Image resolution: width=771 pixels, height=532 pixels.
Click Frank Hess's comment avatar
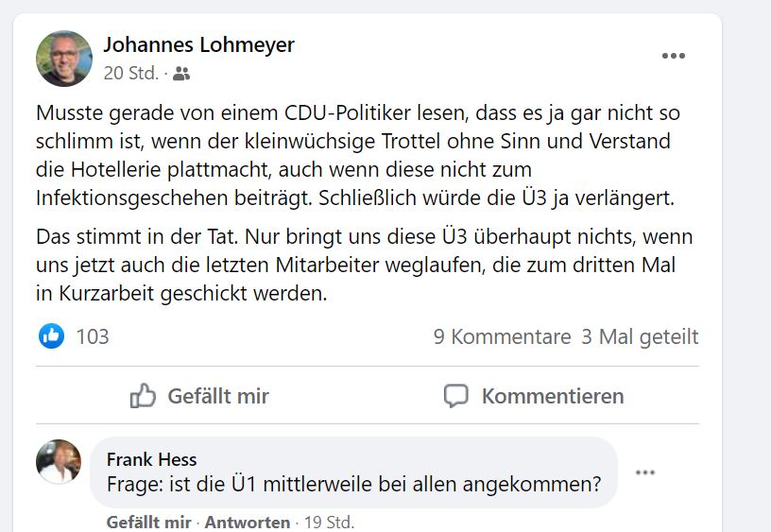tap(59, 462)
